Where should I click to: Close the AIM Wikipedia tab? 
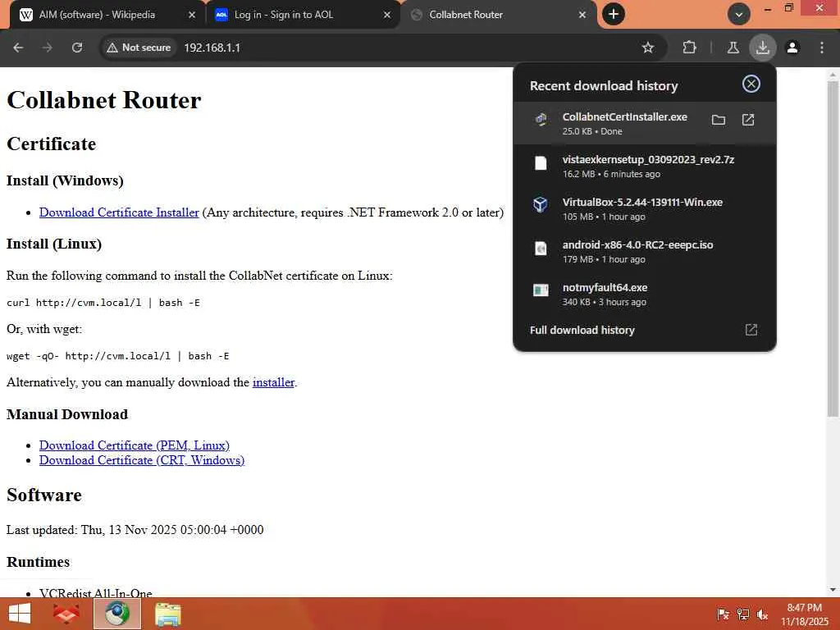(192, 15)
